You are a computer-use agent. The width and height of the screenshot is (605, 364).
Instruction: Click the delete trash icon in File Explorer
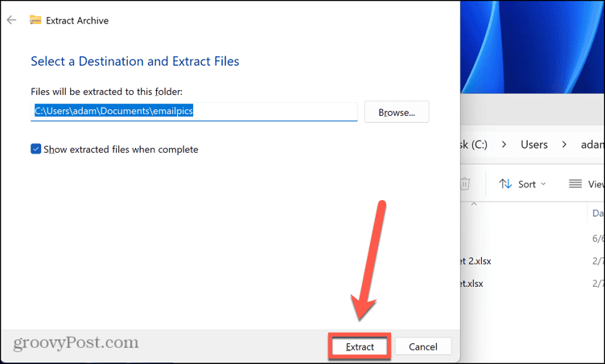465,184
